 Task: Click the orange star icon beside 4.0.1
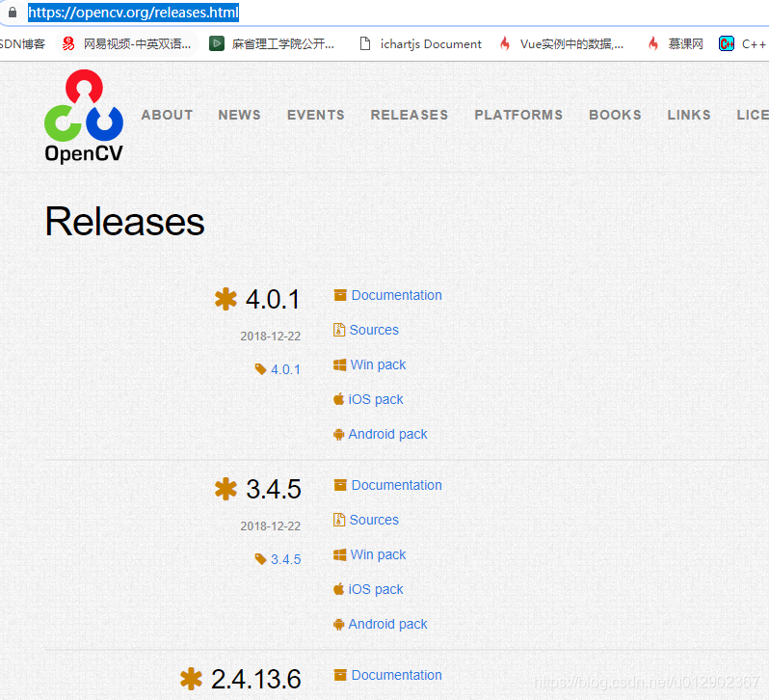[225, 298]
